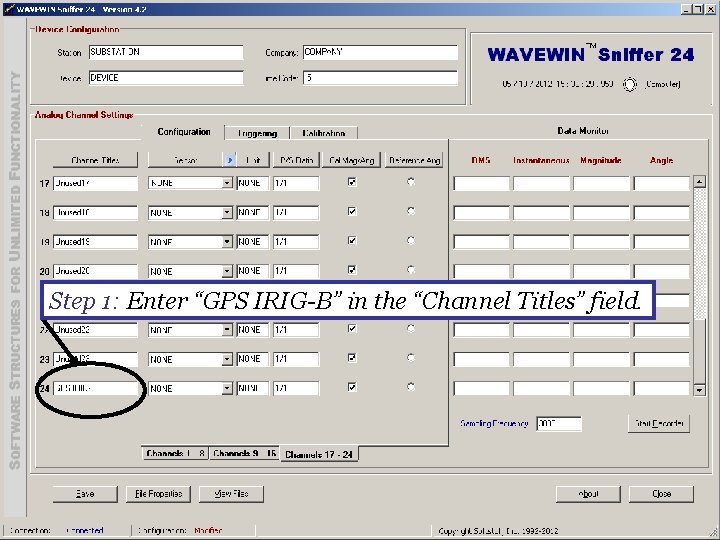
Task: Open Sensor dropdown for channel 19
Action: 227,242
